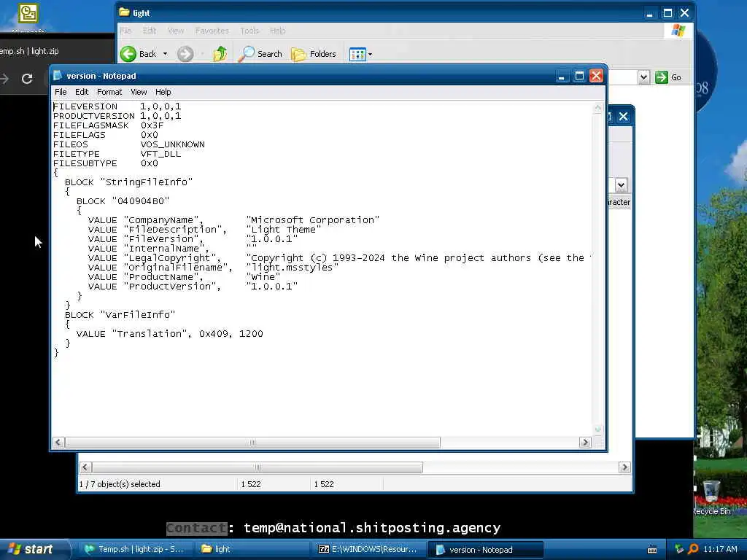Click the taskbar keyboard icon
The height and width of the screenshot is (560, 747).
click(652, 550)
